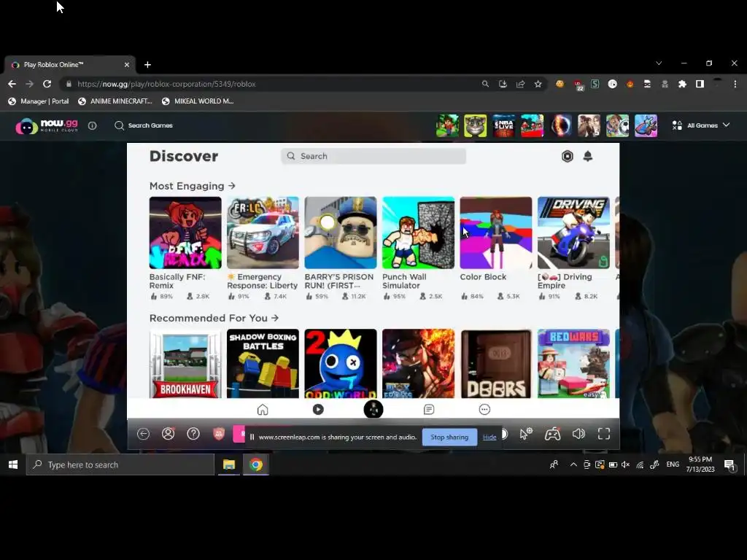Click the Roblox Discover search box
The height and width of the screenshot is (560, 747).
coord(373,156)
